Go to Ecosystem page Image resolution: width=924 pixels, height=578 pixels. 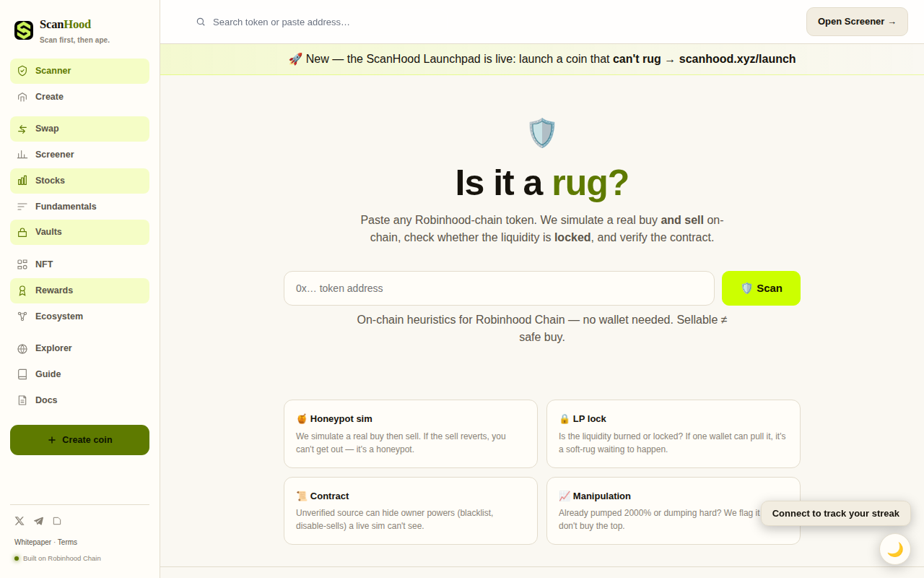79,316
